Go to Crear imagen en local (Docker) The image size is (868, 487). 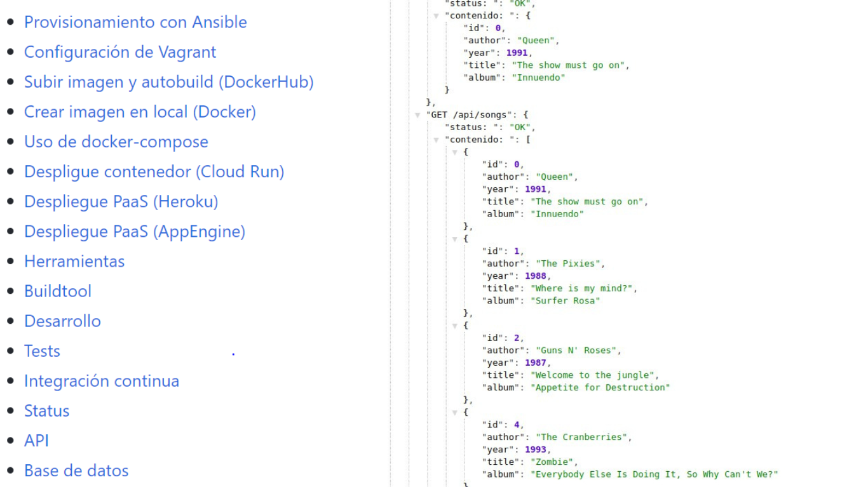click(x=140, y=112)
